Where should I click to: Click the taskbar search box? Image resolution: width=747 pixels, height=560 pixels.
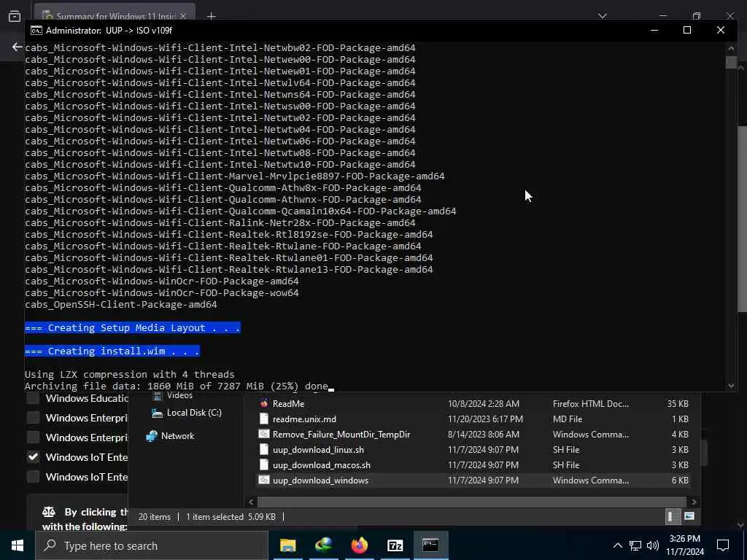pyautogui.click(x=152, y=545)
